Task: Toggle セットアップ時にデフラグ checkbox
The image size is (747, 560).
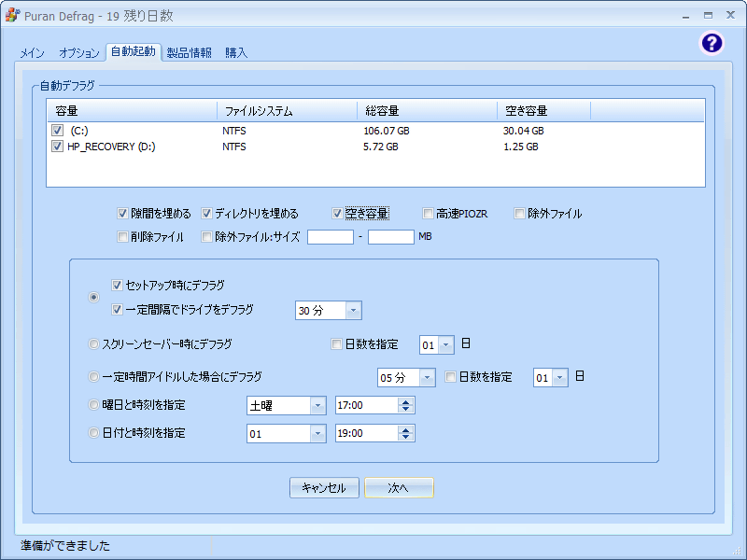Action: click(x=117, y=286)
